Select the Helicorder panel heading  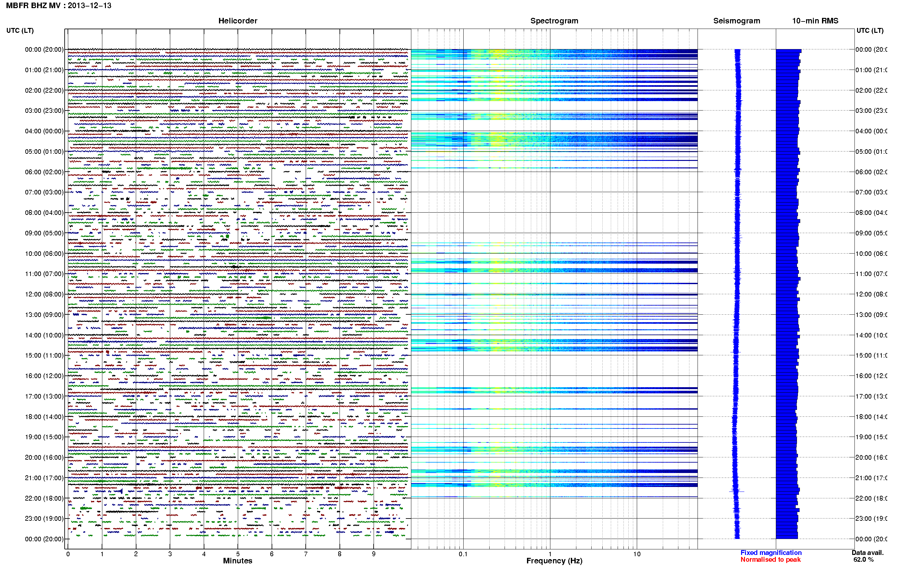point(237,21)
